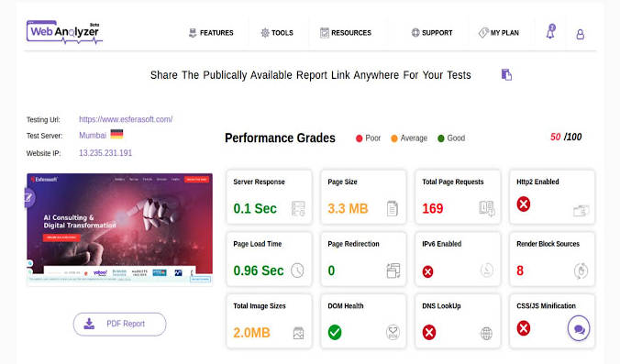Click the Page Load Time clock icon
This screenshot has width=620, height=364.
click(297, 270)
